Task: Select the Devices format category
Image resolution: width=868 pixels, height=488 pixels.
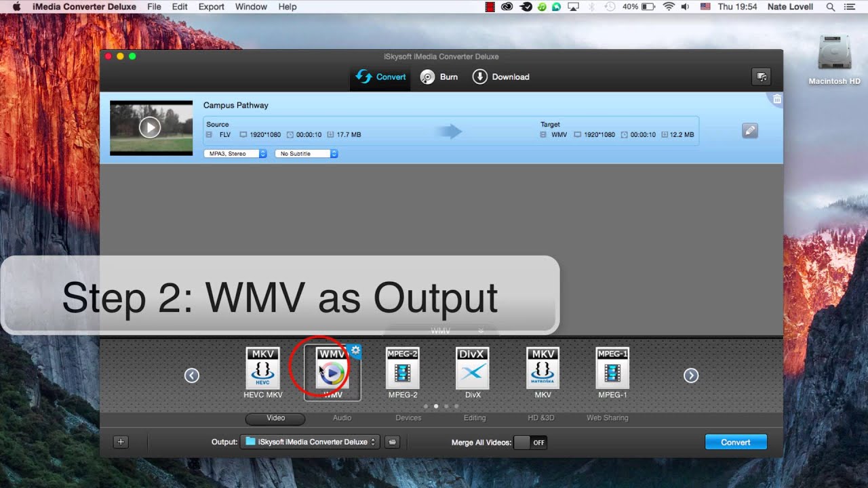Action: point(408,418)
